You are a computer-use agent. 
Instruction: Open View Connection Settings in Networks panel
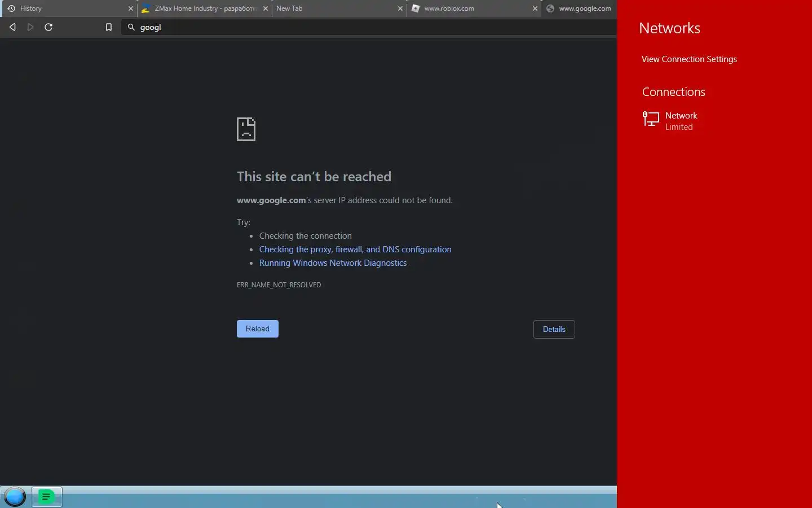pyautogui.click(x=689, y=59)
